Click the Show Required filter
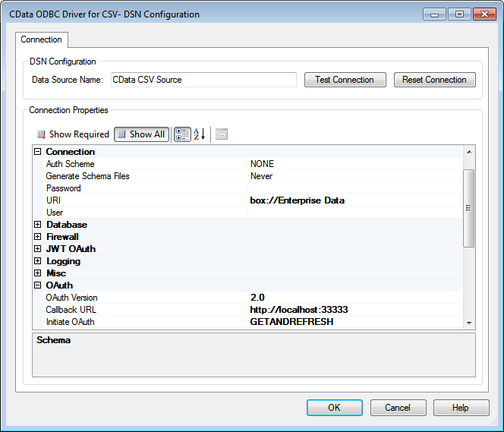 click(74, 134)
